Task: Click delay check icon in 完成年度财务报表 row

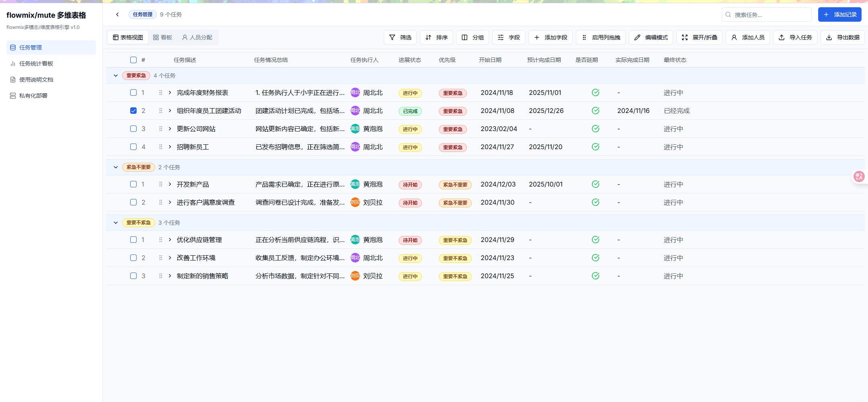Action: (596, 92)
